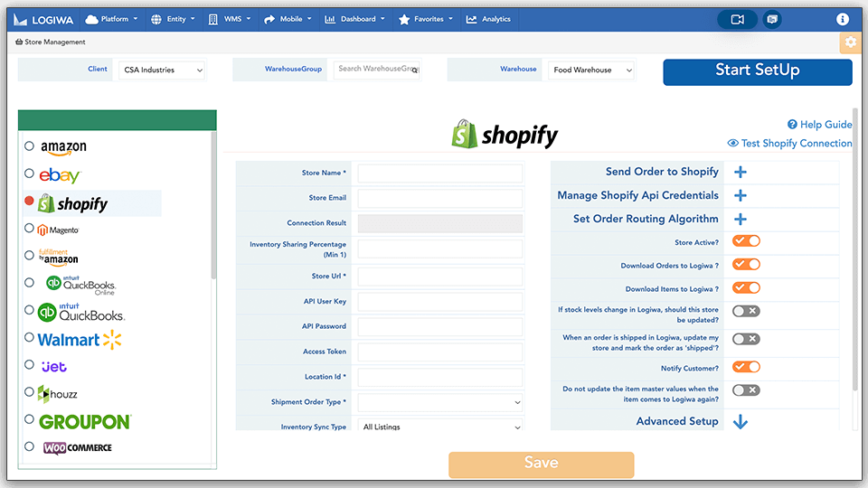Select the Fulfillment by Amazon radio button
The height and width of the screenshot is (488, 868).
29,255
